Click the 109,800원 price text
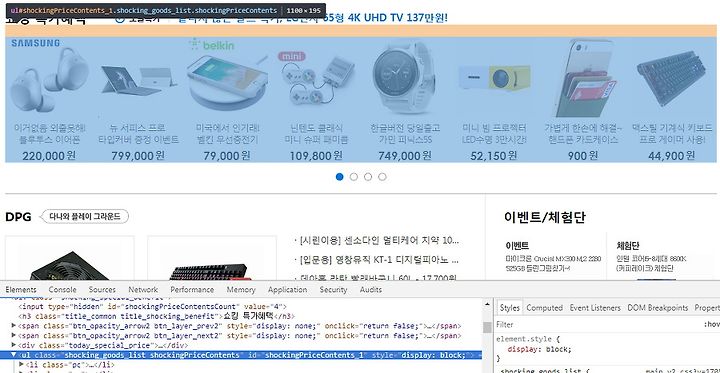 tap(316, 156)
